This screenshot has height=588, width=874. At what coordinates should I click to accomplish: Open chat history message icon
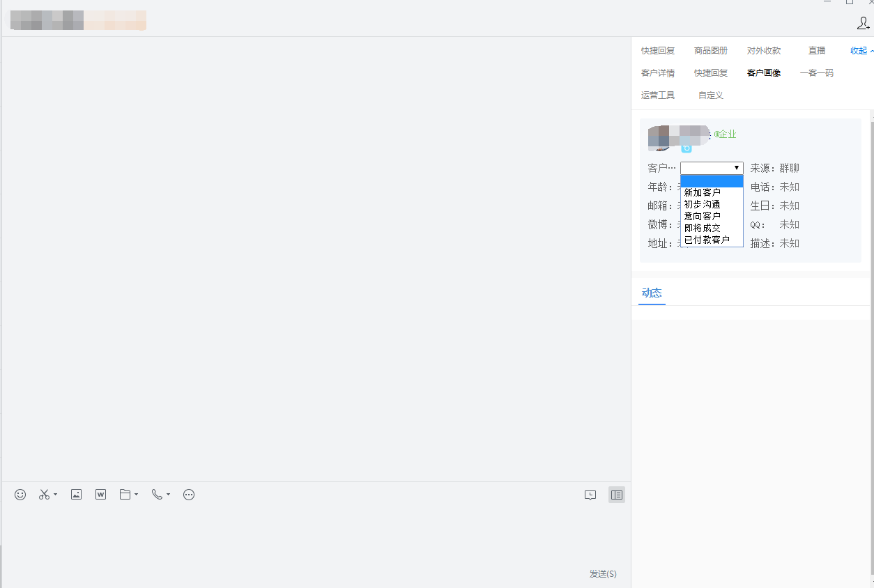point(590,495)
